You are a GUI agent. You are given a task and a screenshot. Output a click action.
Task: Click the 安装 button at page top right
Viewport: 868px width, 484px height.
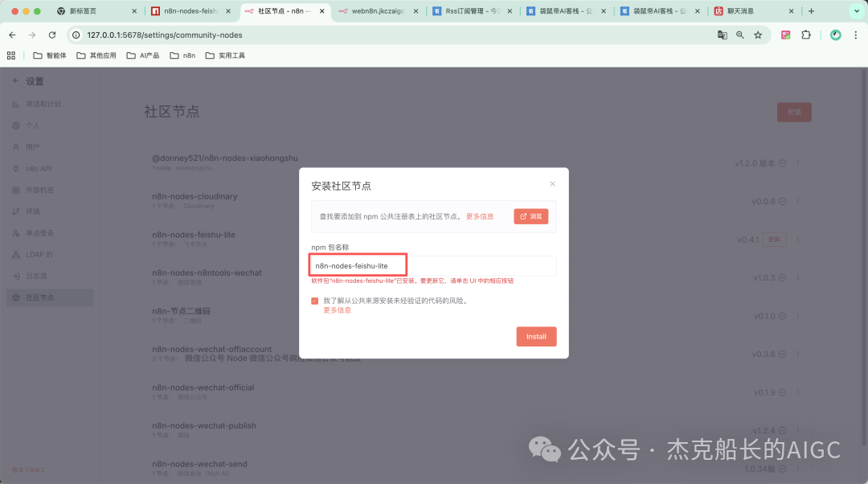[794, 112]
